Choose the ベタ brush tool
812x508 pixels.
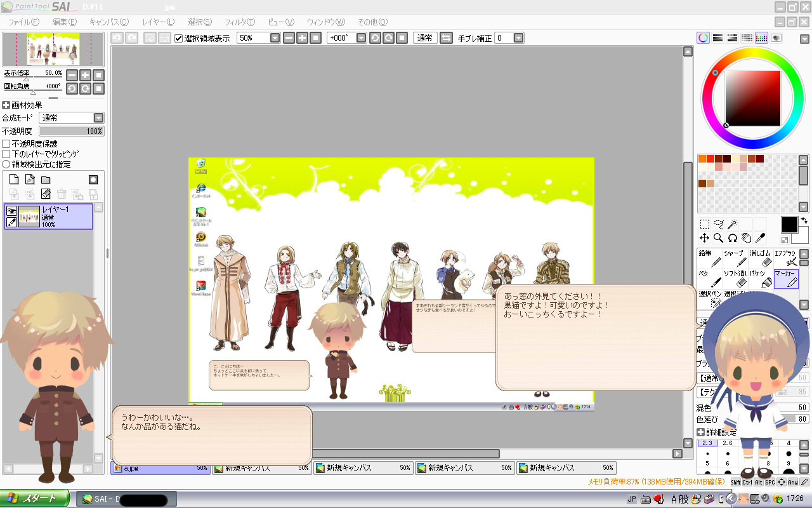coord(710,279)
